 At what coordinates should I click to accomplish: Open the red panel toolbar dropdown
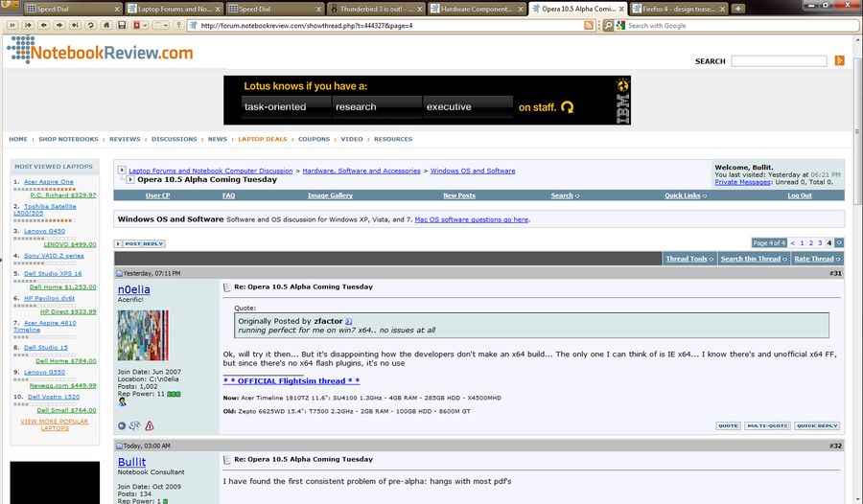(140, 25)
